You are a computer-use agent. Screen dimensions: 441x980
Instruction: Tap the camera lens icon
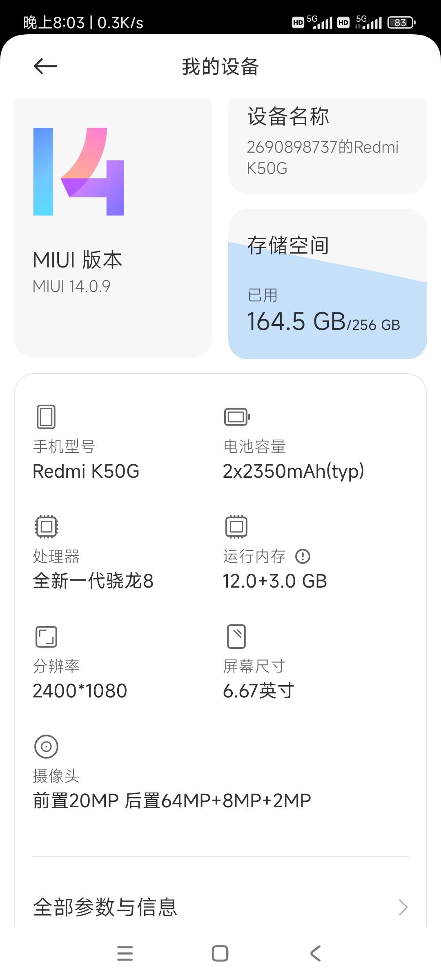(46, 746)
